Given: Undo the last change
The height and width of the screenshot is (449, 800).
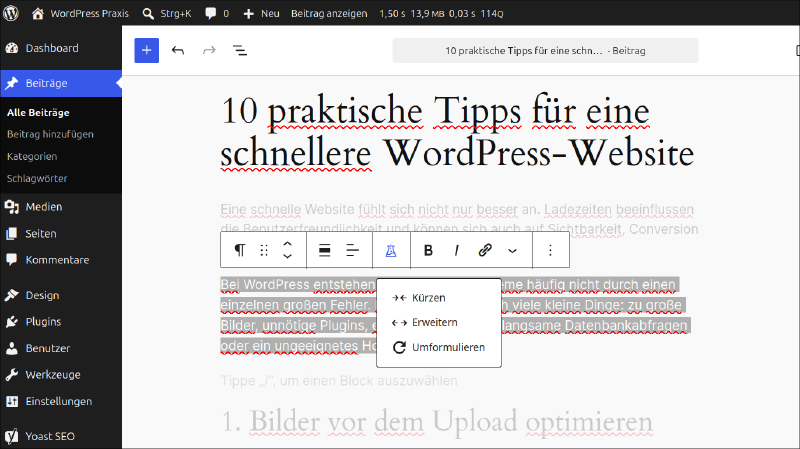Looking at the screenshot, I should [x=178, y=50].
